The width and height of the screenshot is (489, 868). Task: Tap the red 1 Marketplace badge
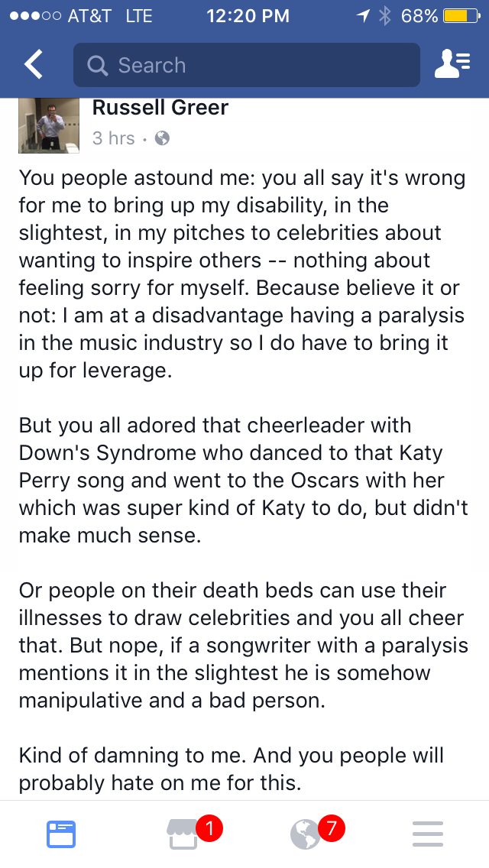point(209,829)
